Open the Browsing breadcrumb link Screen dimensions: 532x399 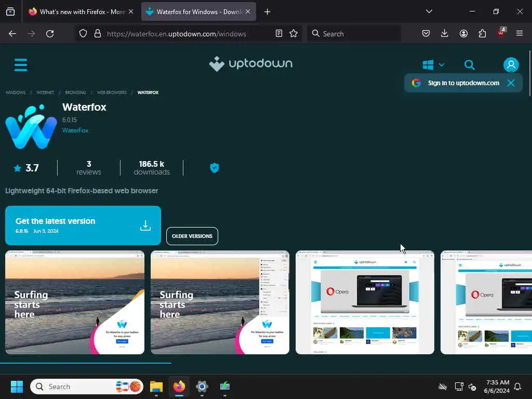(75, 92)
